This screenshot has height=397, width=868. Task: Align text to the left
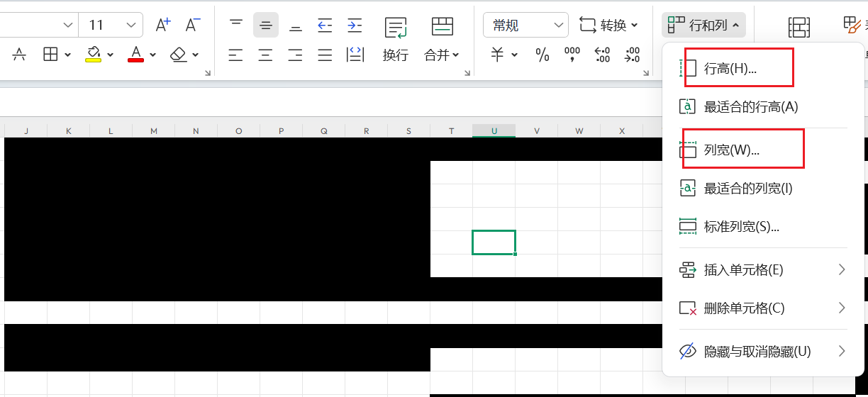click(235, 55)
